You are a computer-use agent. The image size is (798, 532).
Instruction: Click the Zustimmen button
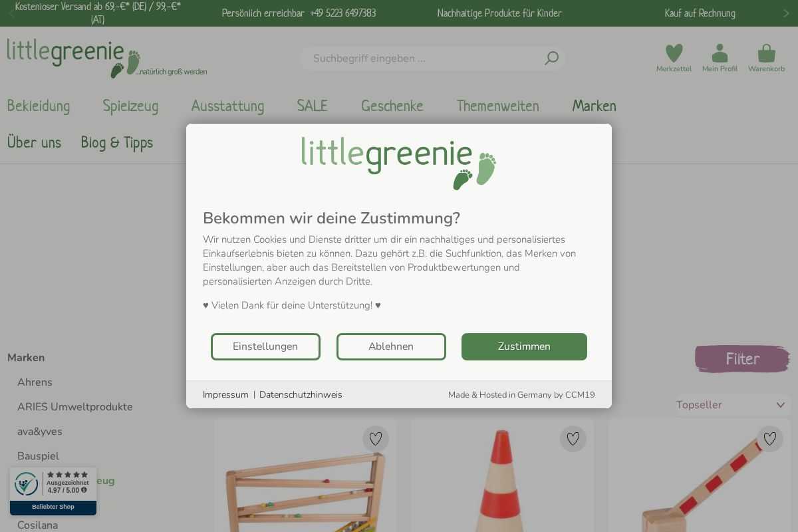click(x=524, y=346)
